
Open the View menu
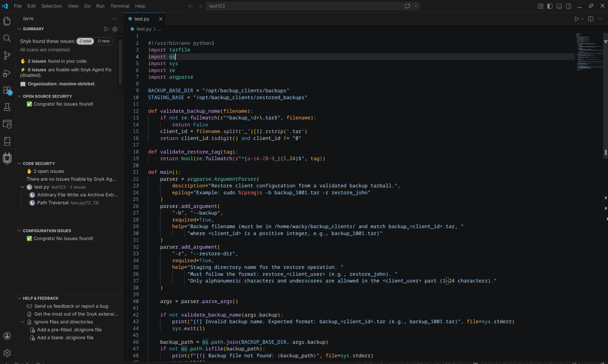(x=73, y=6)
